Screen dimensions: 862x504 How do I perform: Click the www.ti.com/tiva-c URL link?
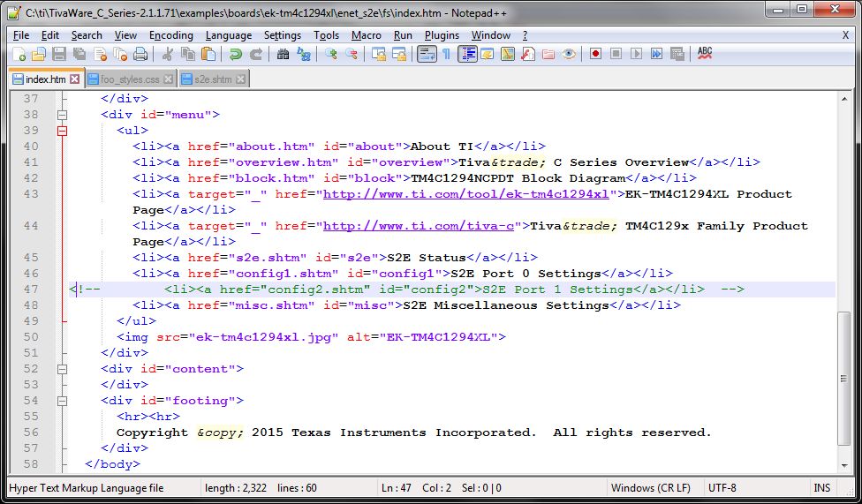coord(419,226)
